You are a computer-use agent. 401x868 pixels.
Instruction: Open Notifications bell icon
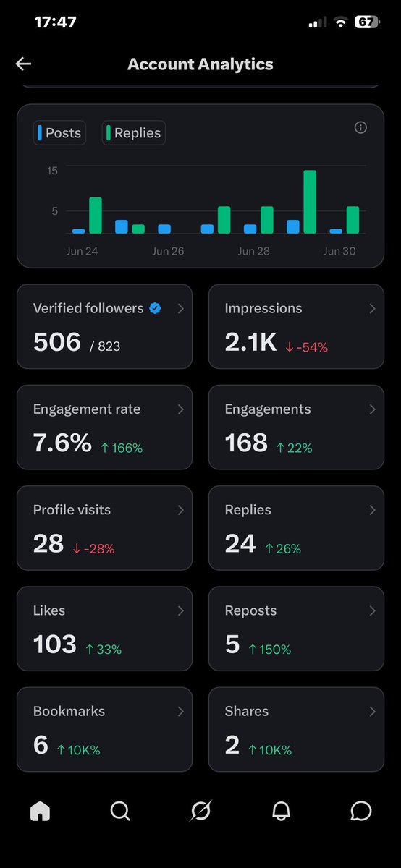pos(281,812)
